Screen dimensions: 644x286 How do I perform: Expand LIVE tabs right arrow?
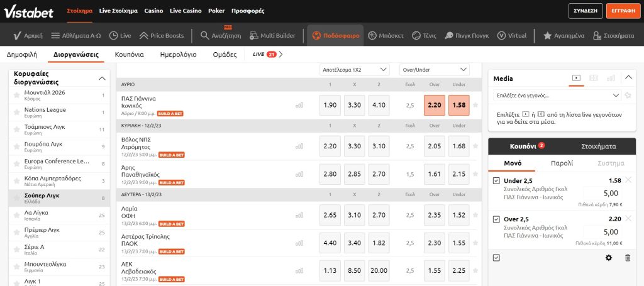click(281, 54)
